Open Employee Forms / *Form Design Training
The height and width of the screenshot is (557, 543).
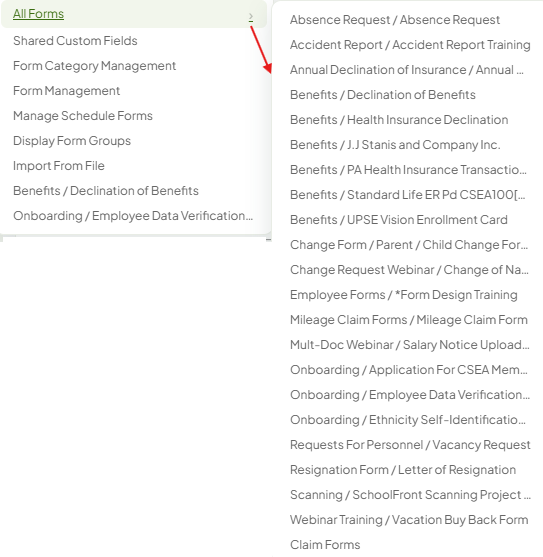click(403, 295)
